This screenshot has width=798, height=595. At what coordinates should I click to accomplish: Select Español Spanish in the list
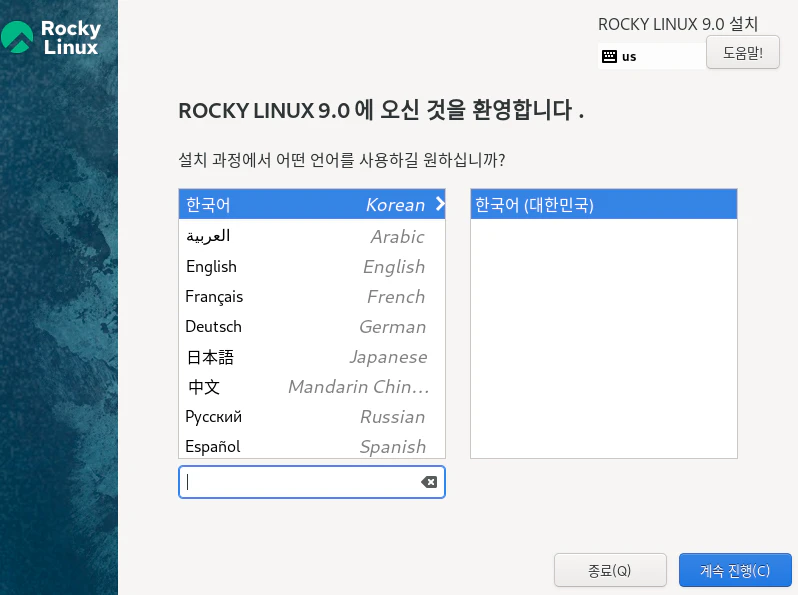click(x=311, y=446)
